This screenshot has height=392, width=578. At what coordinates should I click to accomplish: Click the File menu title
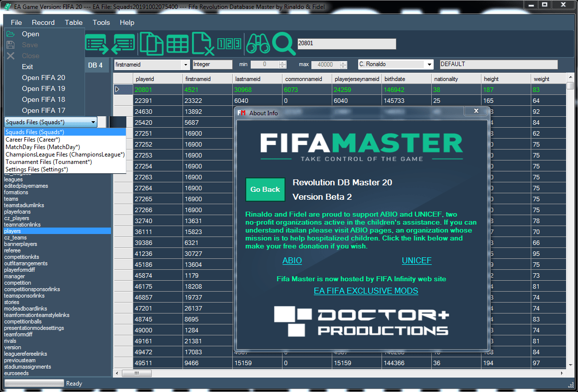click(x=16, y=22)
